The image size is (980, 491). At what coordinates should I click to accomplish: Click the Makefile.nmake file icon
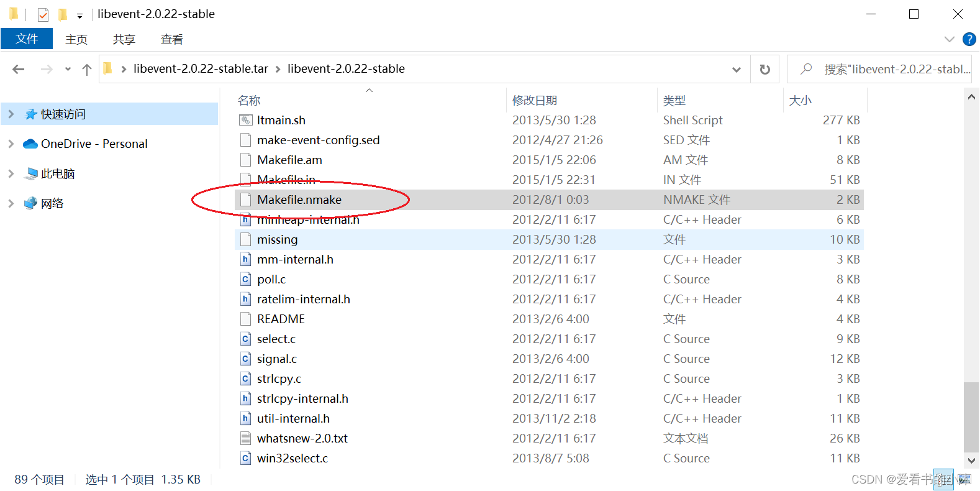click(246, 200)
